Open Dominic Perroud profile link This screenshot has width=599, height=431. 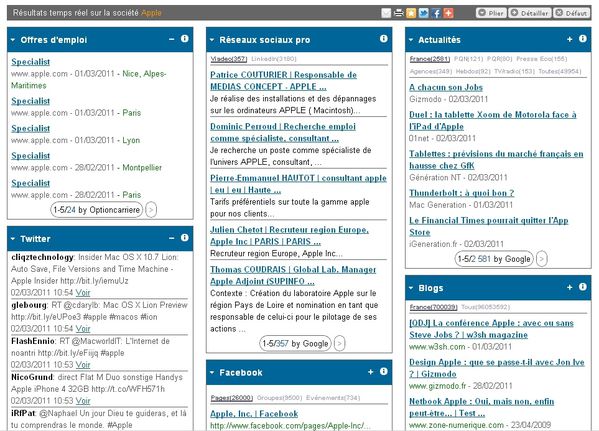coord(283,132)
